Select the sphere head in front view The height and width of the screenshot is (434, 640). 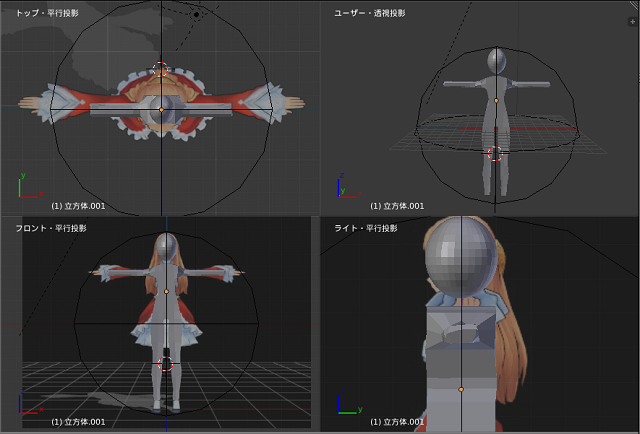click(x=166, y=247)
